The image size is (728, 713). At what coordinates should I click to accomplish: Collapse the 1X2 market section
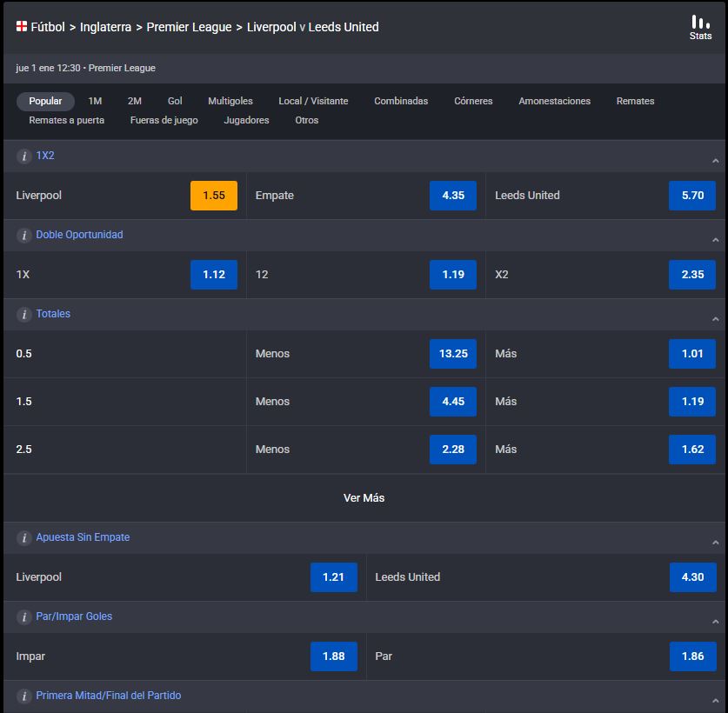(x=715, y=159)
